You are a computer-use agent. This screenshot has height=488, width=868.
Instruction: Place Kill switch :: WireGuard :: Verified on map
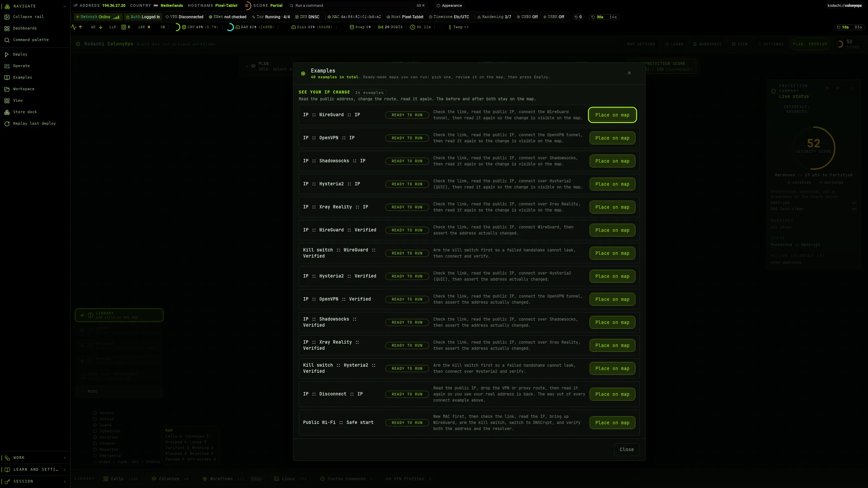[612, 253]
